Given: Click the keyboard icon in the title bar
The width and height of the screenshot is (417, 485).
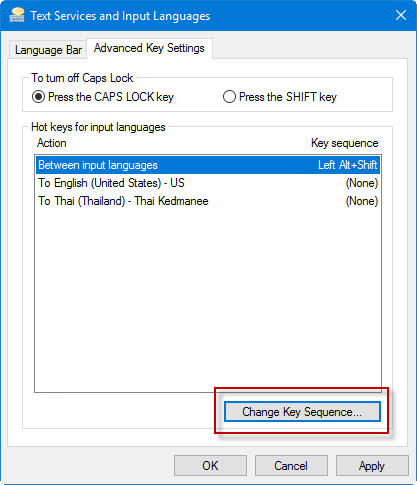Looking at the screenshot, I should (17, 15).
